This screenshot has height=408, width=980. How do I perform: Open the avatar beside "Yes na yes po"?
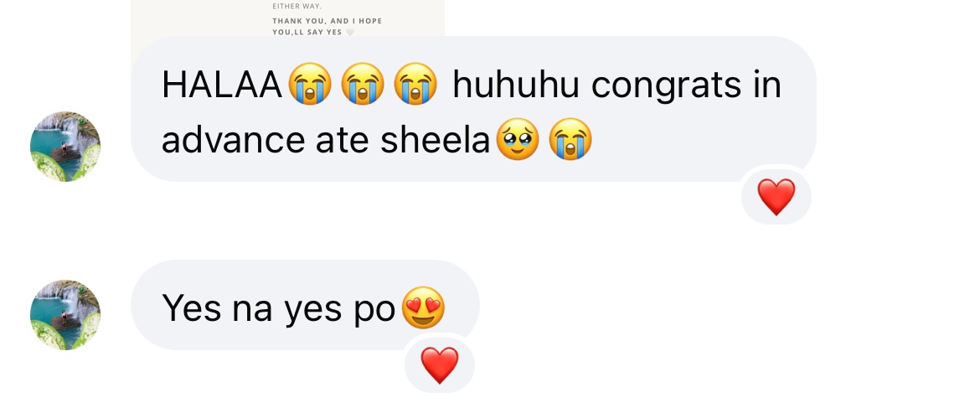coord(65,315)
